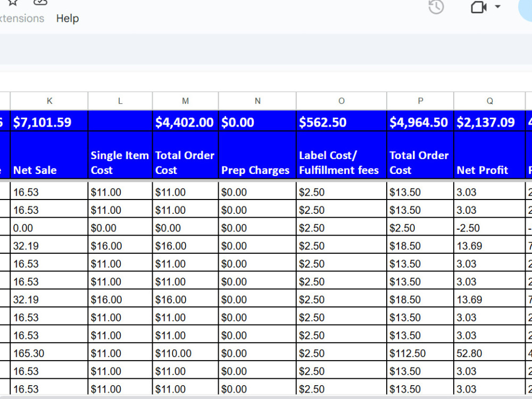Click the $7,101.59 total cell
The height and width of the screenshot is (399, 532).
click(x=49, y=122)
